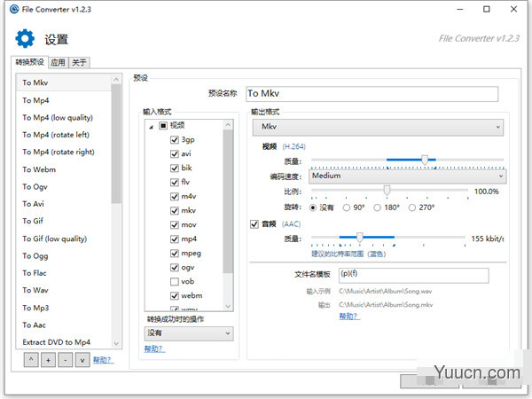This screenshot has height=399, width=532.
Task: Disable the audio (AAC) checkbox
Action: (254, 224)
